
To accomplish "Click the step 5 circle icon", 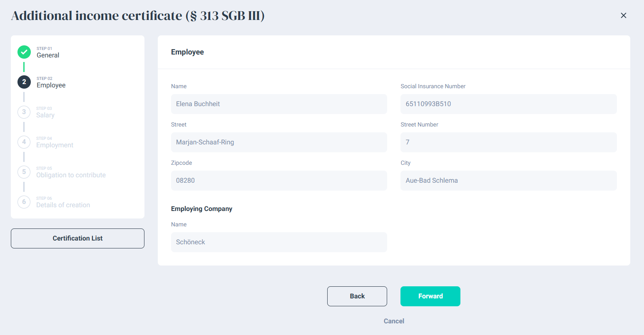I will tap(24, 172).
